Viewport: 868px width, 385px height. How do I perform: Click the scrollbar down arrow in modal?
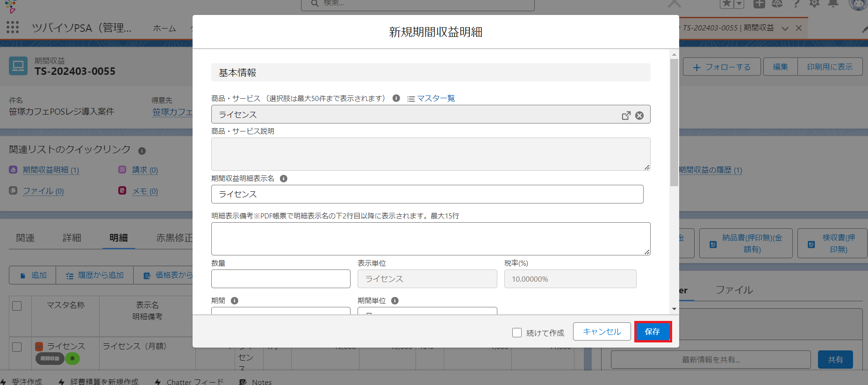pyautogui.click(x=674, y=309)
